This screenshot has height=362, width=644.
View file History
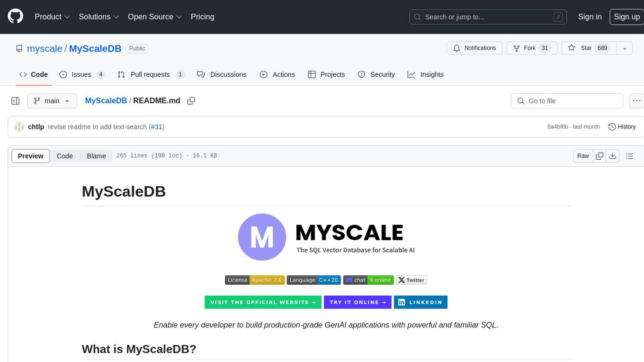click(x=622, y=127)
